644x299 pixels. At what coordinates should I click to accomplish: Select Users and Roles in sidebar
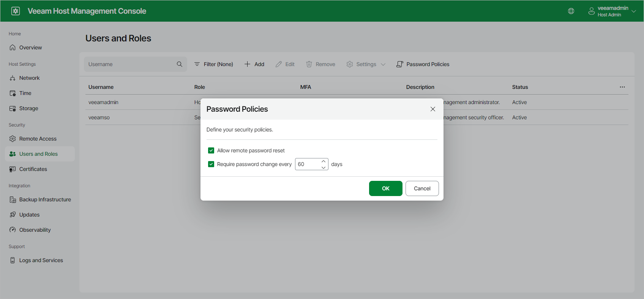pyautogui.click(x=40, y=154)
